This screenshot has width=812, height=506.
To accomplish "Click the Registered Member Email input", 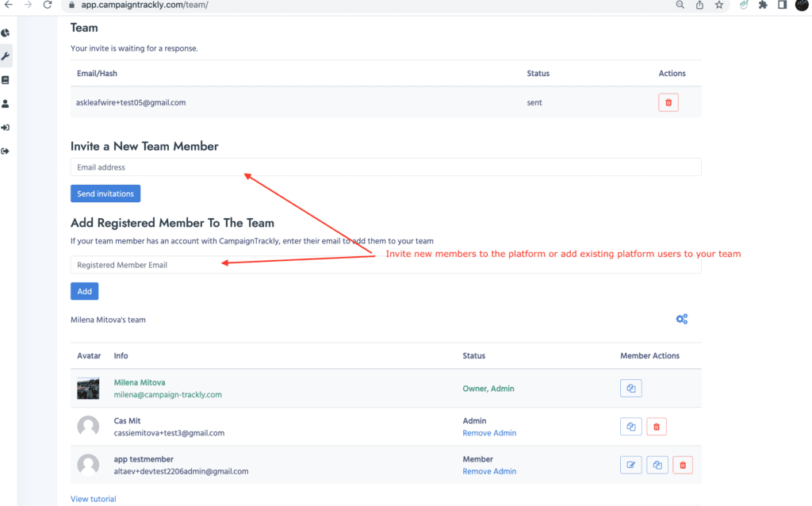I will point(385,265).
